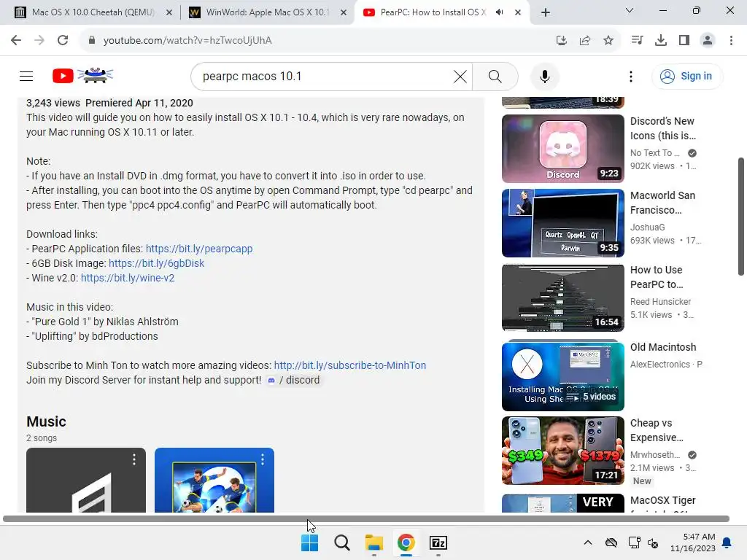Click the YouTube search input field
This screenshot has width=747, height=560.
tap(324, 77)
